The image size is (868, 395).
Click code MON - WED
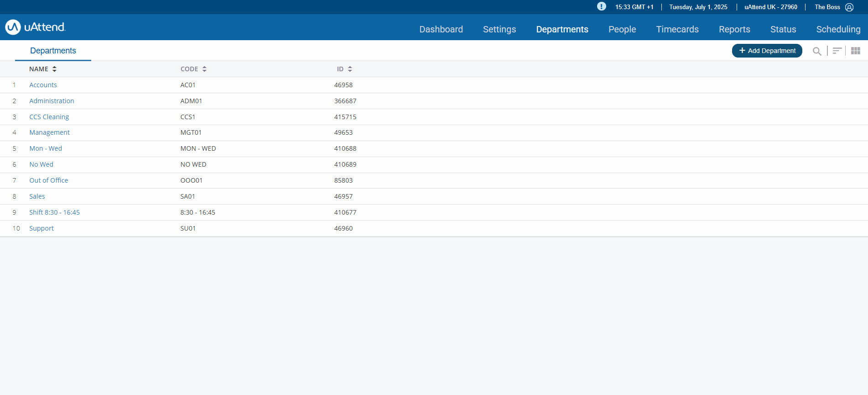198,148
